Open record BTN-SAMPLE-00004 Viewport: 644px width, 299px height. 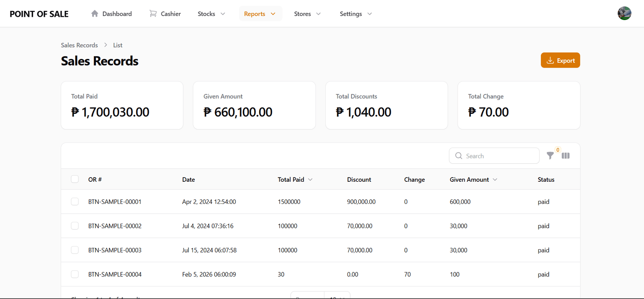pos(115,274)
